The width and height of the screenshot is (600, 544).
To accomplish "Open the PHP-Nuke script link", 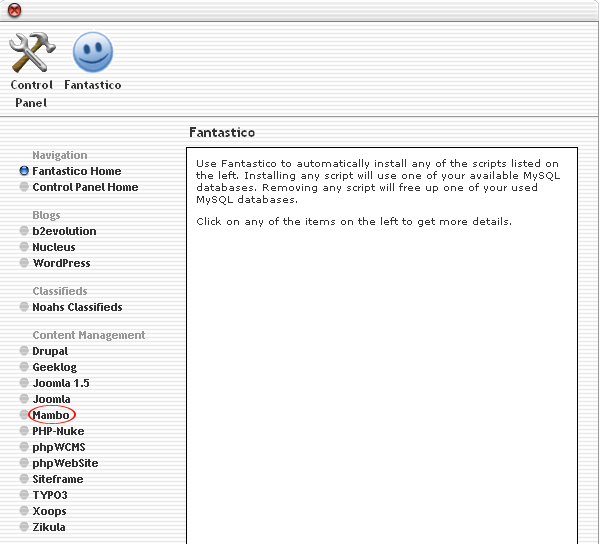I will coord(58,431).
